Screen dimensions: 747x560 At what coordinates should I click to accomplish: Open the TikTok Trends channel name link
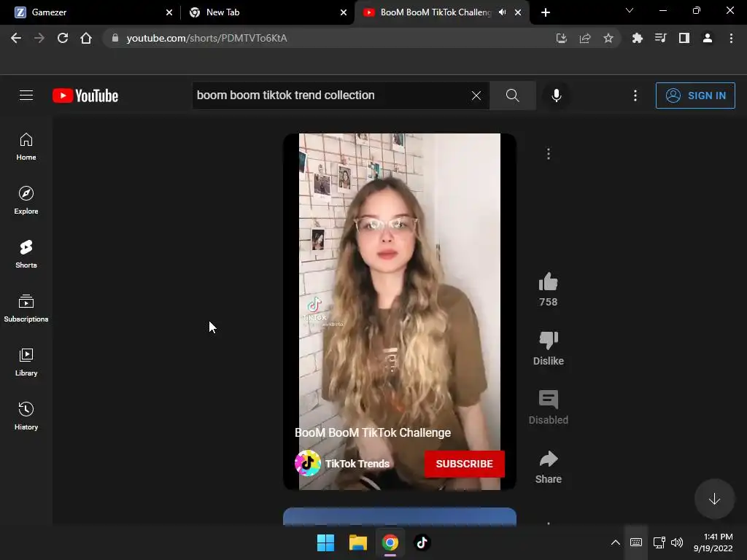[x=357, y=464]
